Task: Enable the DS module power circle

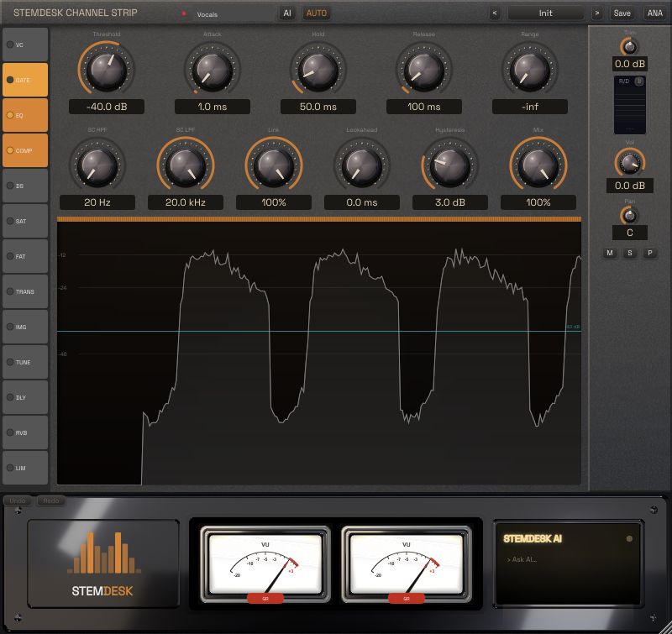Action: (x=10, y=186)
